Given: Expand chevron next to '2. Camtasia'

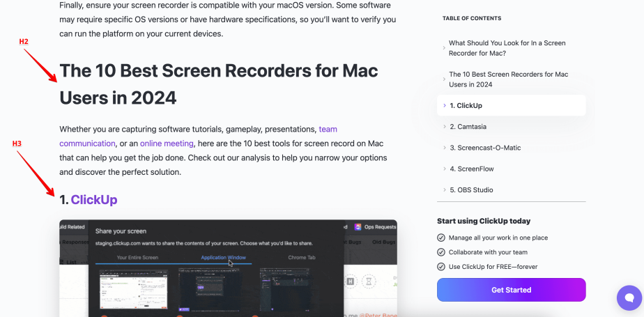Looking at the screenshot, I should [444, 127].
